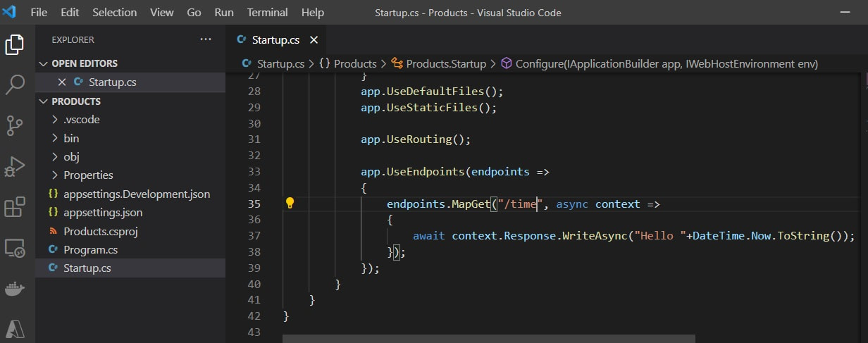The width and height of the screenshot is (868, 343).
Task: Click C# icon beside Program.cs
Action: click(53, 249)
